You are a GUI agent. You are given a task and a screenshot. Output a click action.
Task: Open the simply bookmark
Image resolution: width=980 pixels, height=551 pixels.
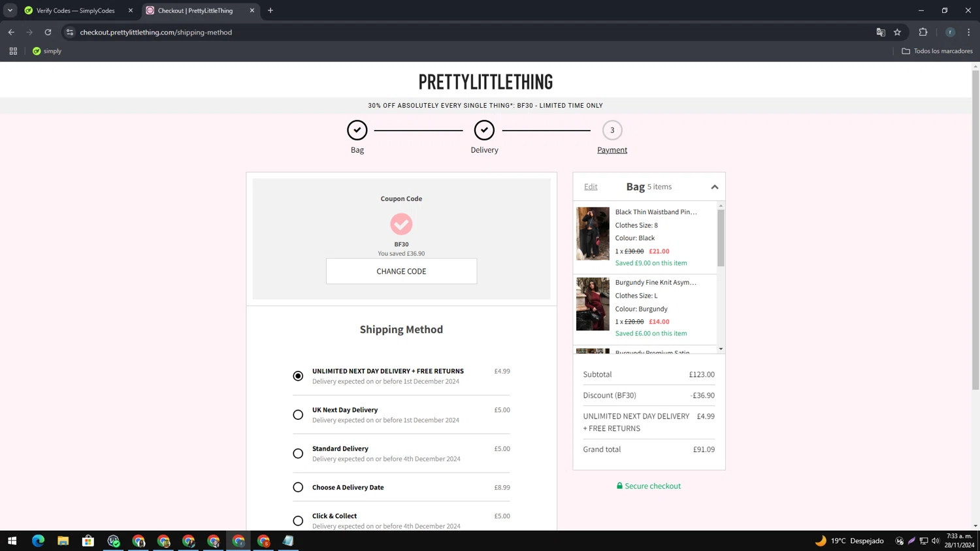point(47,51)
